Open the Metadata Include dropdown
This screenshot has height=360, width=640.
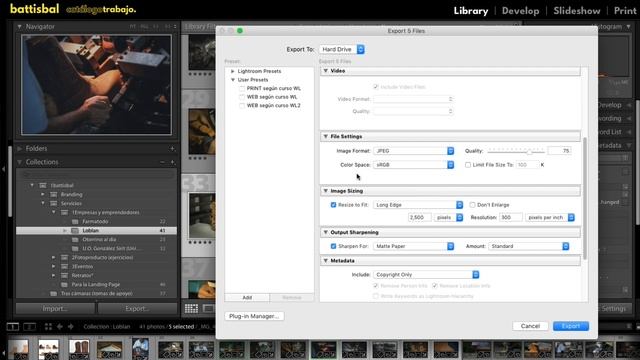click(426, 275)
